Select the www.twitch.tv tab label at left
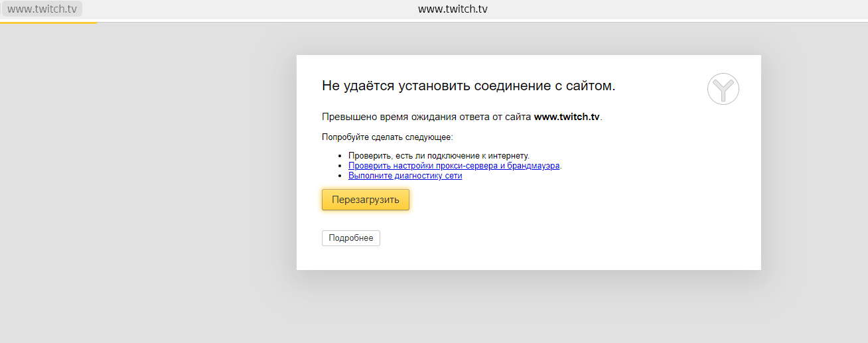Screen dimensions: 868x343 point(41,9)
